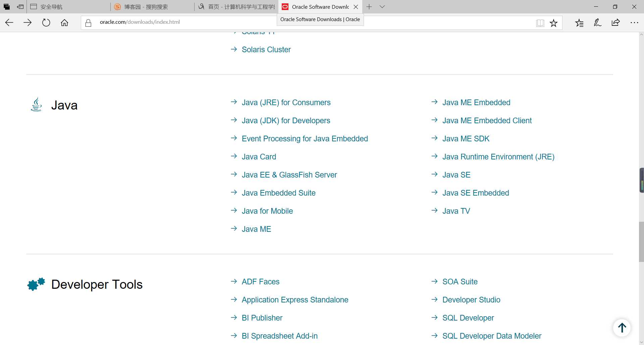
Task: Open Java Embedded Suite link
Action: tap(278, 193)
